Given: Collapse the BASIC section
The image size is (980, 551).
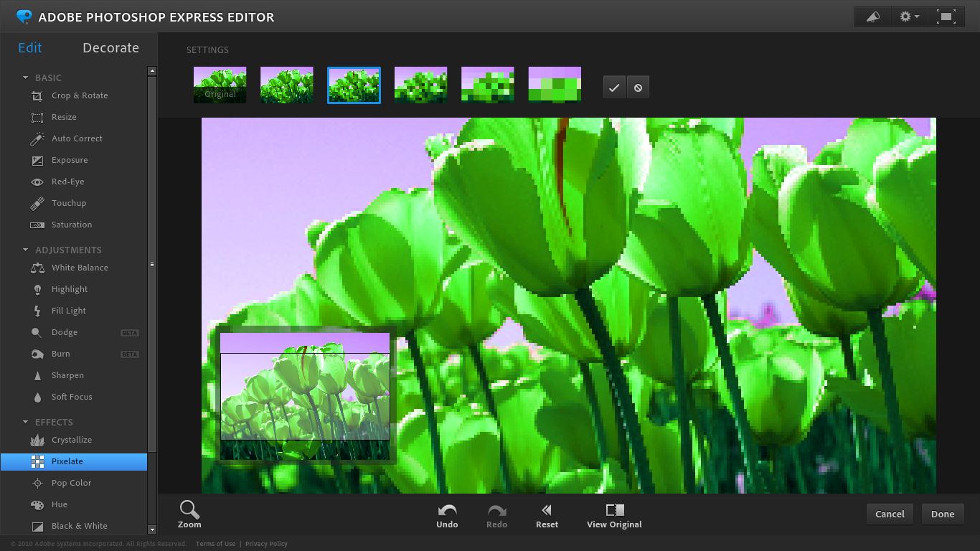Looking at the screenshot, I should [26, 77].
